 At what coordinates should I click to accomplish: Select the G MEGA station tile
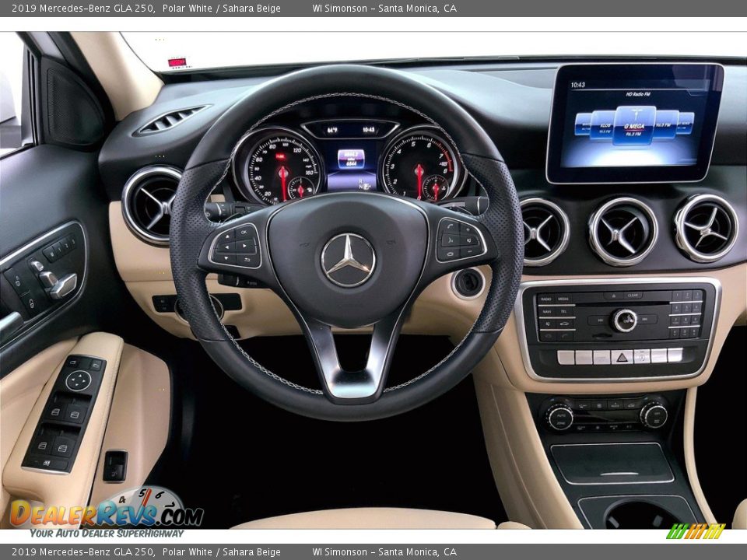(634, 126)
